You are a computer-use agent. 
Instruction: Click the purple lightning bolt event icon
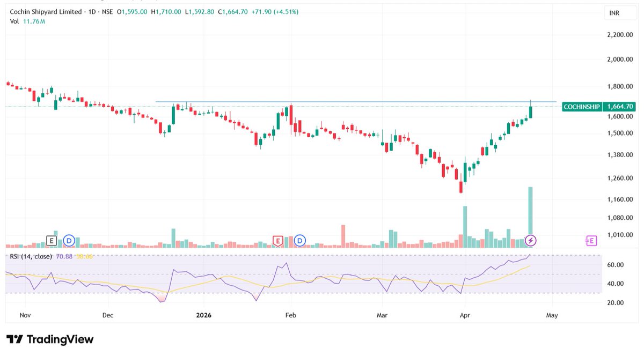pyautogui.click(x=531, y=241)
